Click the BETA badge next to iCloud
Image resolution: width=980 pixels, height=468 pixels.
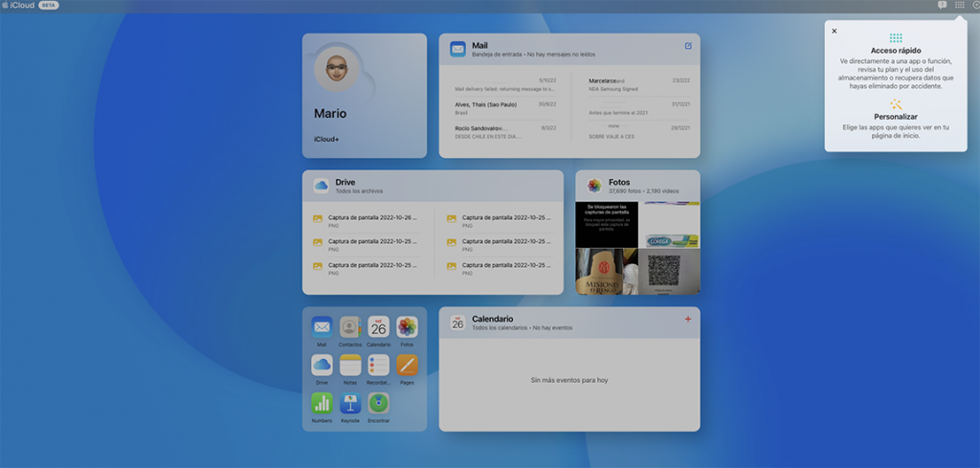[49, 5]
